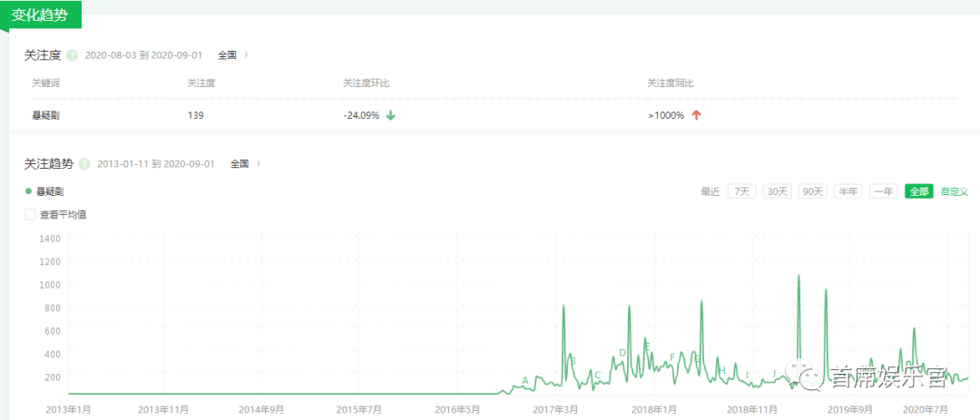
Task: Expand the 全国 region selector for 关注度
Action: [233, 55]
